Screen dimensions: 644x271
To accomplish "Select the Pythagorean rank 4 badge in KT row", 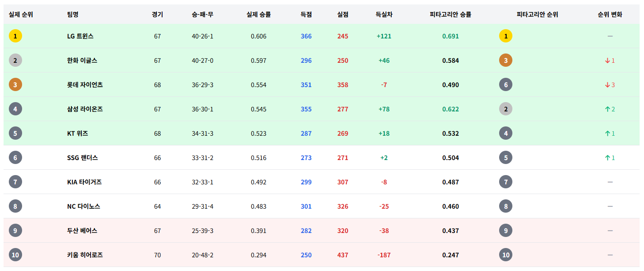I will coord(506,134).
